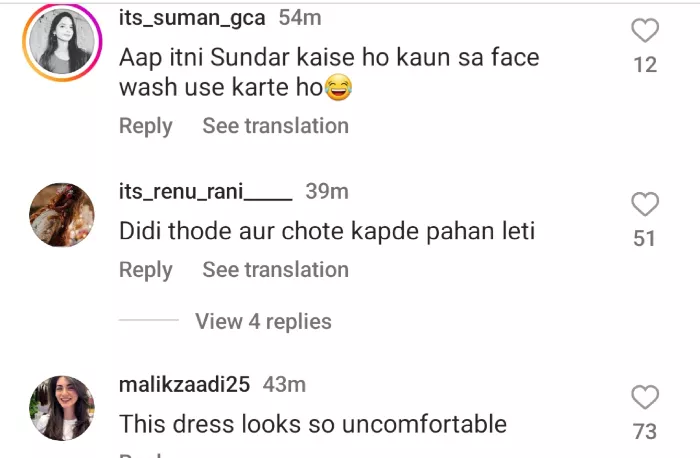
Task: Like its_suman_gca's comment with heart icon
Action: [x=645, y=31]
